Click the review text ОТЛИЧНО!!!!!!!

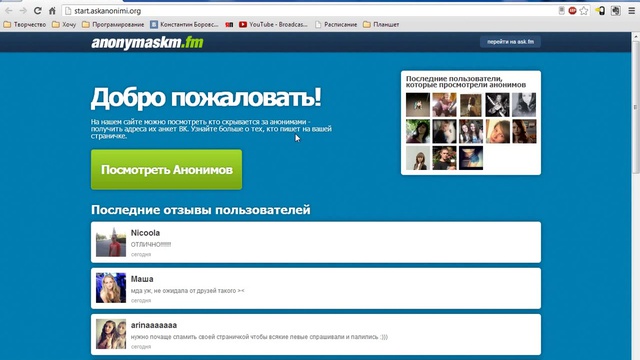coord(151,244)
